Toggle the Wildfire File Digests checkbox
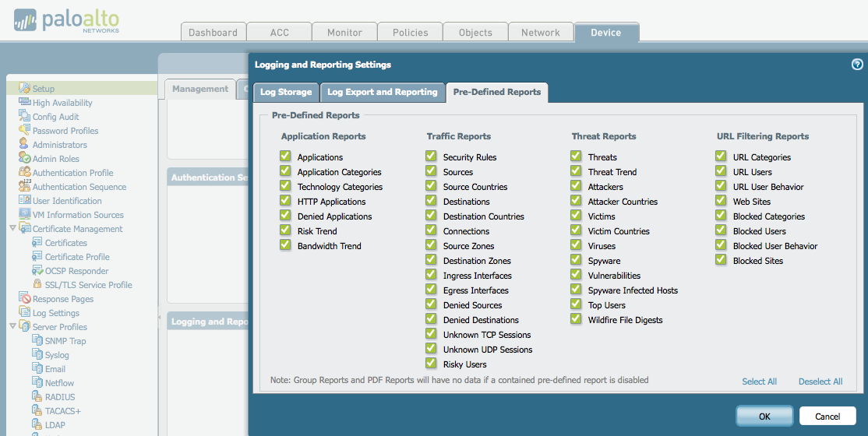 point(576,318)
